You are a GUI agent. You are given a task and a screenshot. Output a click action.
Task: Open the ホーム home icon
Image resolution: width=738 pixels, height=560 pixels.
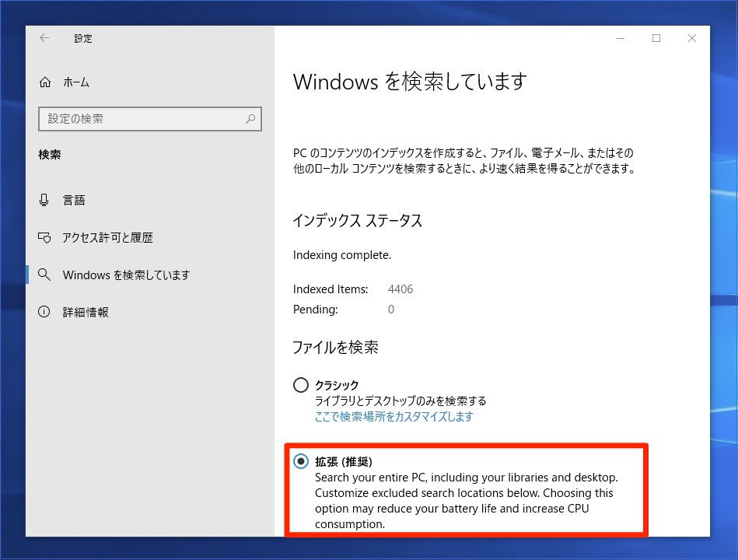[45, 82]
